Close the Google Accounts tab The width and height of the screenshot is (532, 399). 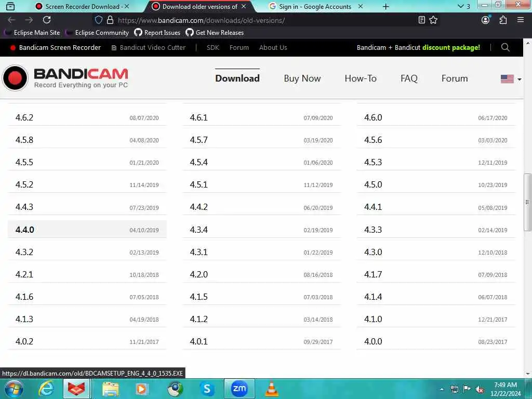pos(361,6)
